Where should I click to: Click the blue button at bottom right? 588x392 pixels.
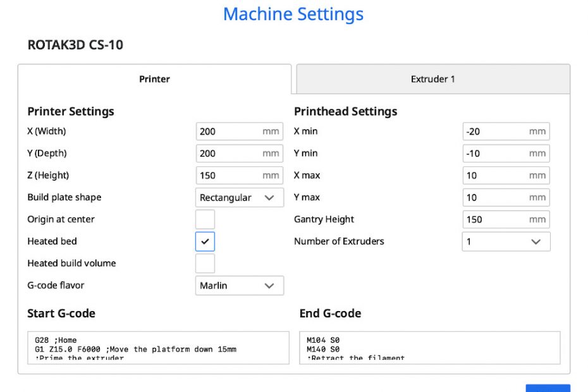point(548,388)
